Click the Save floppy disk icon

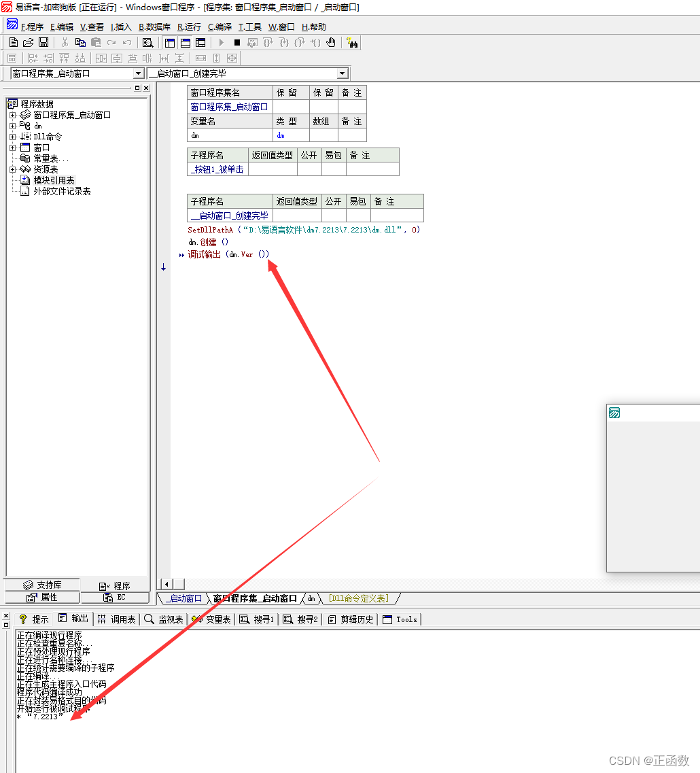point(43,43)
